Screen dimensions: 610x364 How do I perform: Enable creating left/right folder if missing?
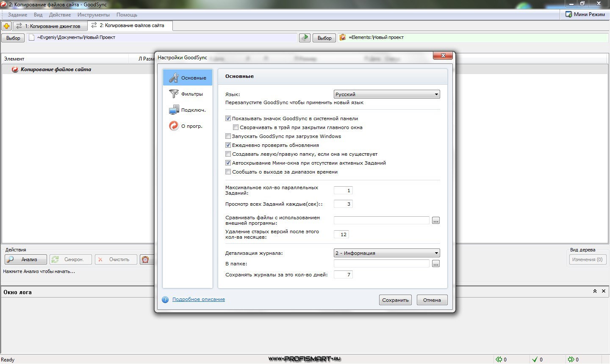coord(228,154)
